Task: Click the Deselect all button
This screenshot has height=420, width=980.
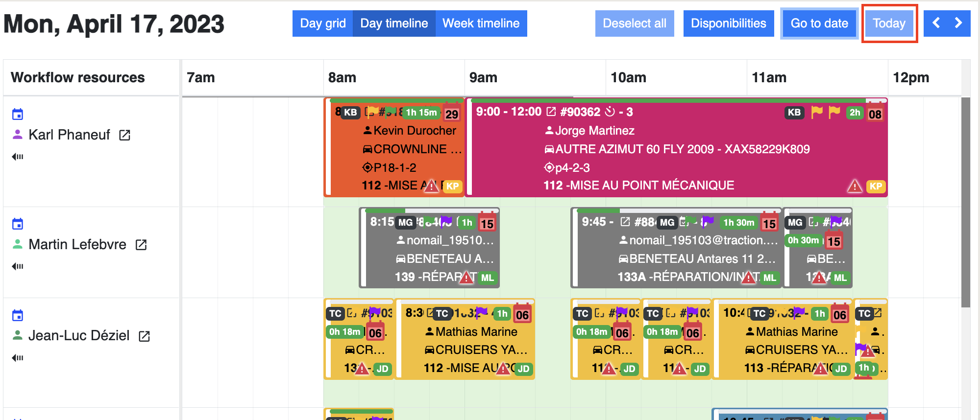Action: click(x=635, y=23)
